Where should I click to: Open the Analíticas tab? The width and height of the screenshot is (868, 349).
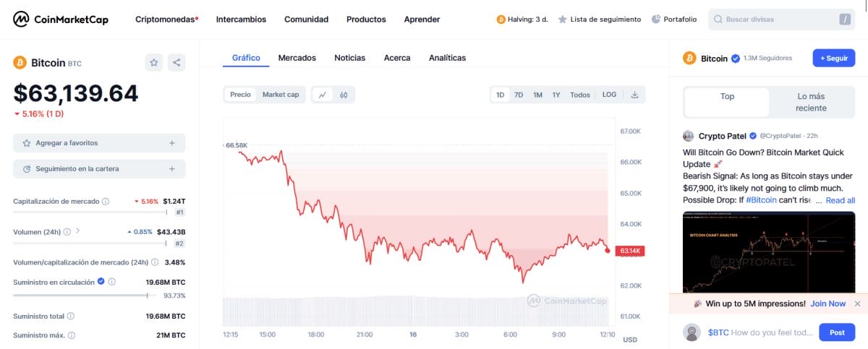click(447, 58)
